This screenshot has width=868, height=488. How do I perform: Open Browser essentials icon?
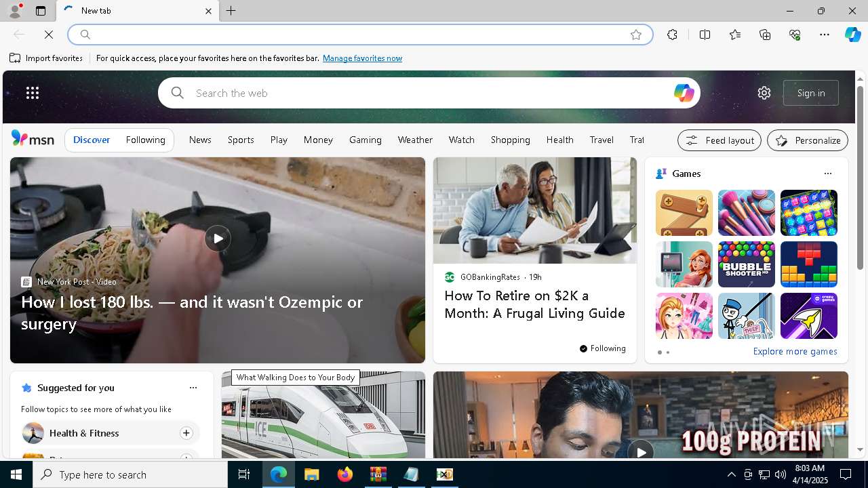[795, 35]
